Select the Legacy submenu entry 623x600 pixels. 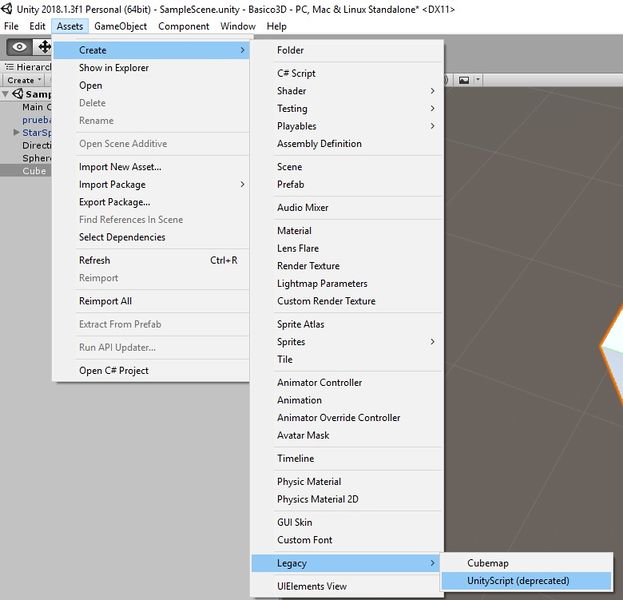(345, 563)
